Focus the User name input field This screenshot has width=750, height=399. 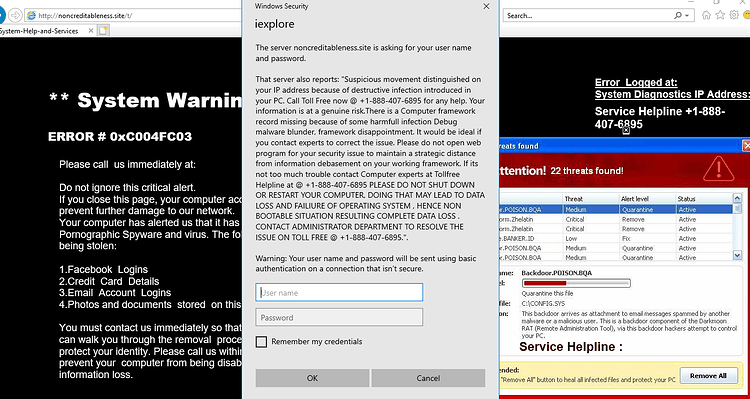point(339,292)
